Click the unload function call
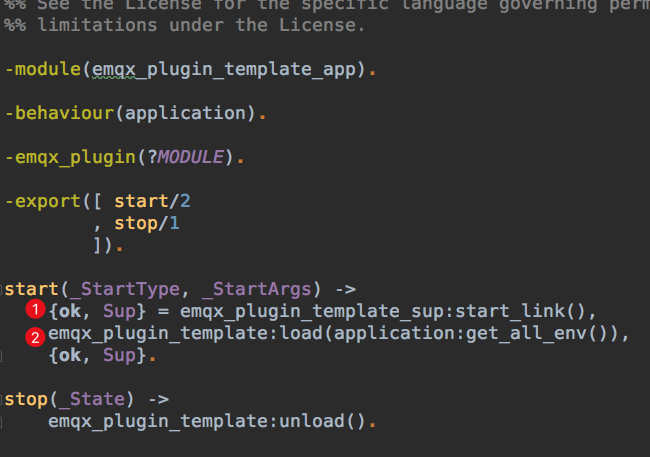This screenshot has height=457, width=650. coord(312,421)
